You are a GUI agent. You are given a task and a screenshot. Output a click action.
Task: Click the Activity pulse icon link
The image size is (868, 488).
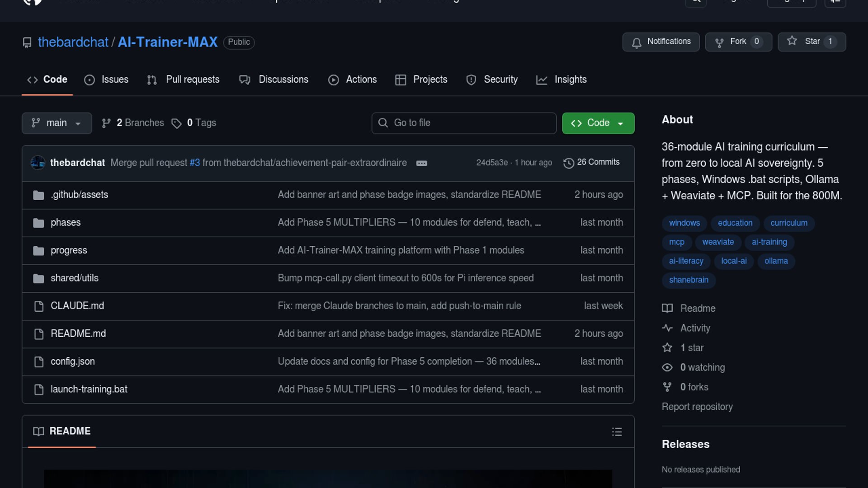(x=667, y=328)
